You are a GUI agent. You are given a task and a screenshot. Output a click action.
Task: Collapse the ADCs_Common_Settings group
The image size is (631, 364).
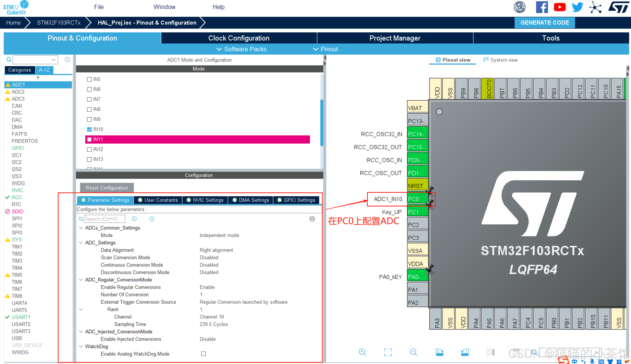[81, 228]
